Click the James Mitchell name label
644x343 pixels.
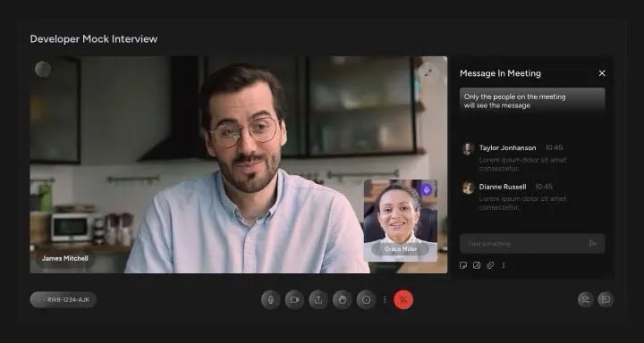pyautogui.click(x=65, y=258)
